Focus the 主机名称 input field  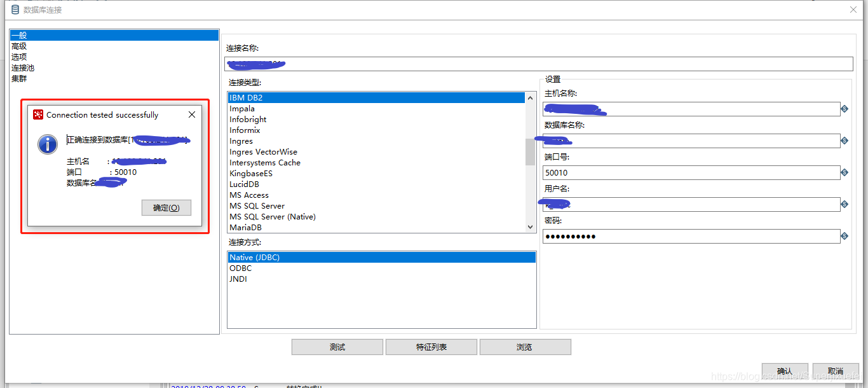click(x=691, y=109)
